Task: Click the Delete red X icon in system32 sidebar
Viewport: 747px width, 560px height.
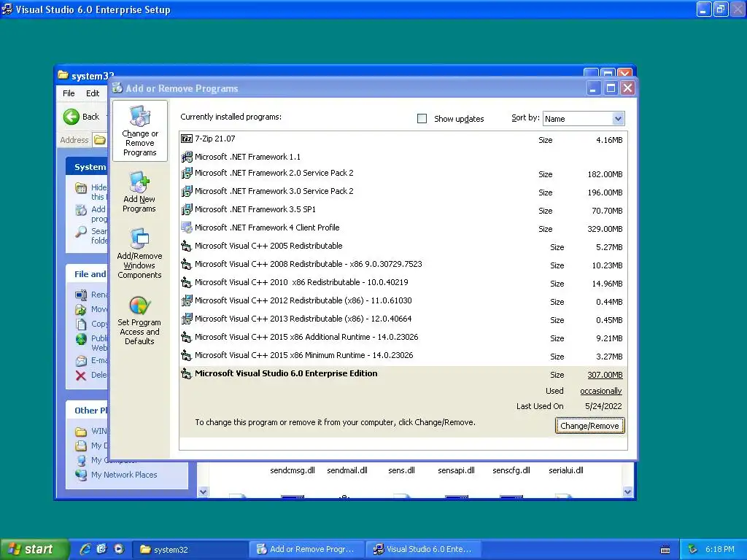Action: coord(81,376)
